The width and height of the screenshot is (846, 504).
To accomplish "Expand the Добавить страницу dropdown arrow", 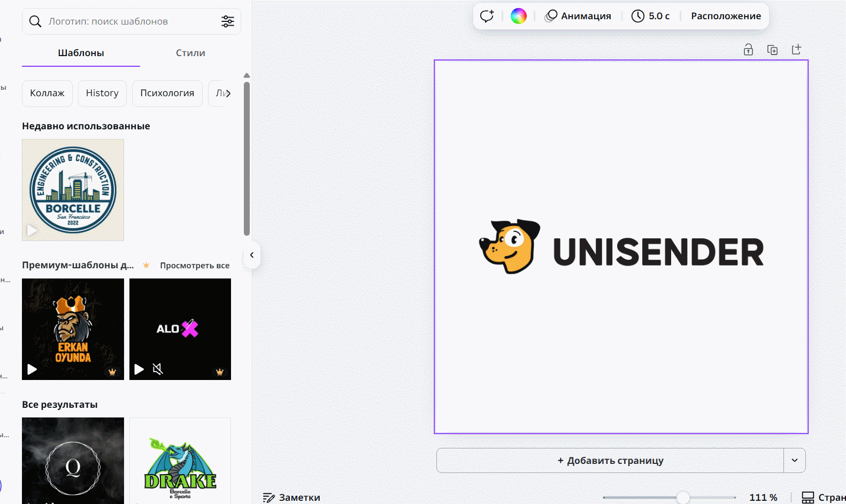I will 795,460.
